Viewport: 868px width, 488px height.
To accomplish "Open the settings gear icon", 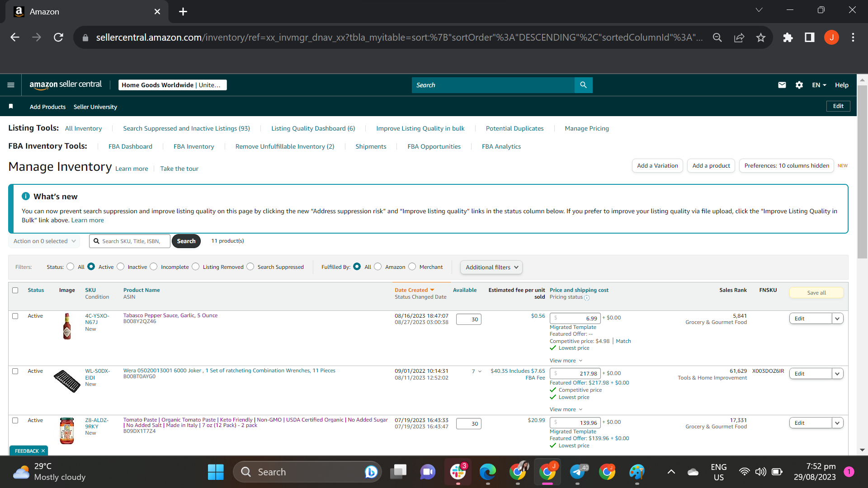I will click(x=799, y=85).
